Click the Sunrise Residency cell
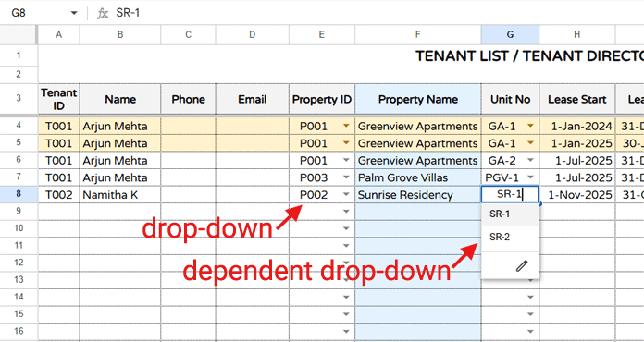The image size is (644, 342). point(417,195)
